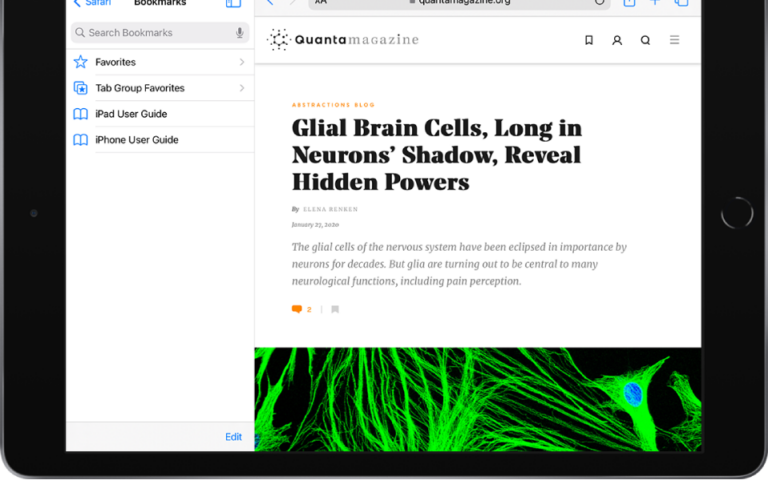Open the Tab Group Favorites row
The height and width of the screenshot is (480, 768).
(160, 88)
